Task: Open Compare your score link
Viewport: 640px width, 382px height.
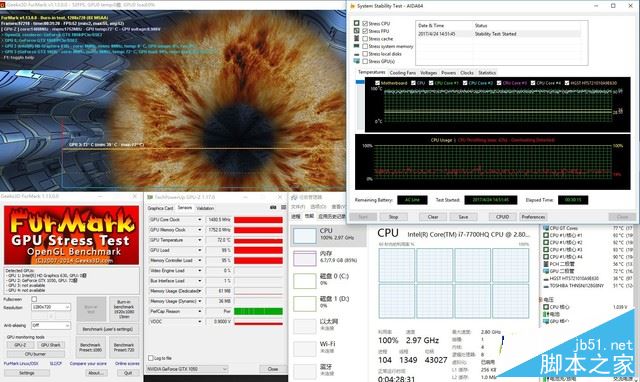Action: (x=88, y=363)
